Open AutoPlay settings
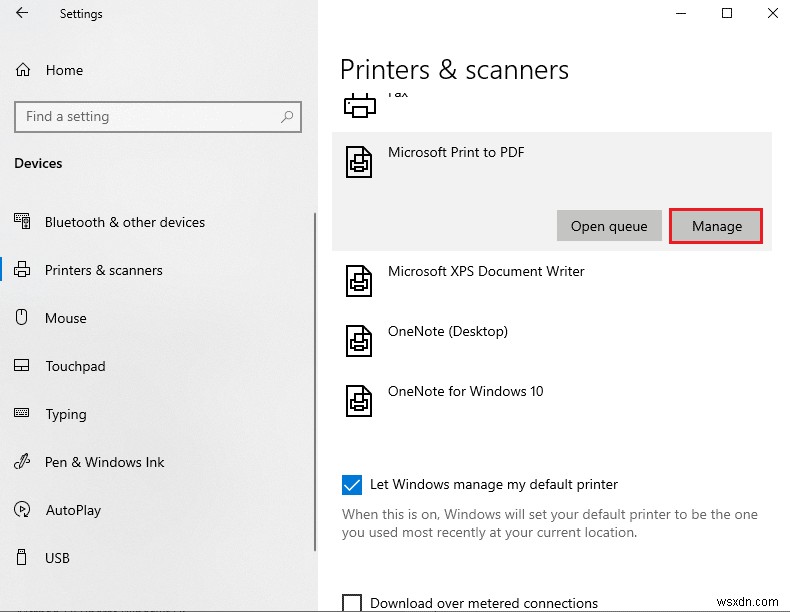The height and width of the screenshot is (612, 790). pos(73,510)
